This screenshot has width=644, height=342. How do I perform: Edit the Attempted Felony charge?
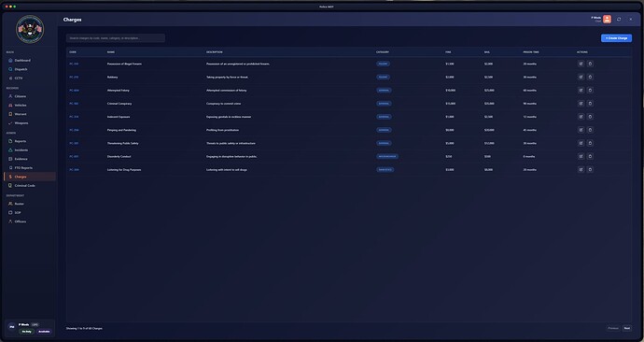[581, 90]
